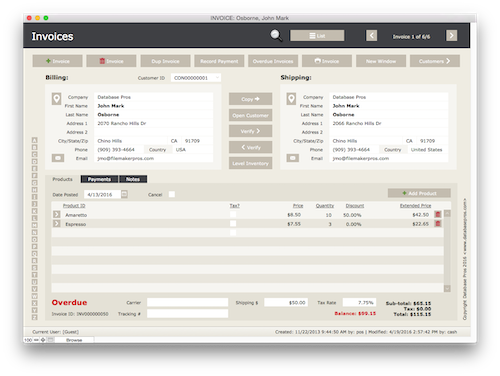Viewport: 500px width, 376px height.
Task: Switch to the Products tab
Action: (62, 179)
